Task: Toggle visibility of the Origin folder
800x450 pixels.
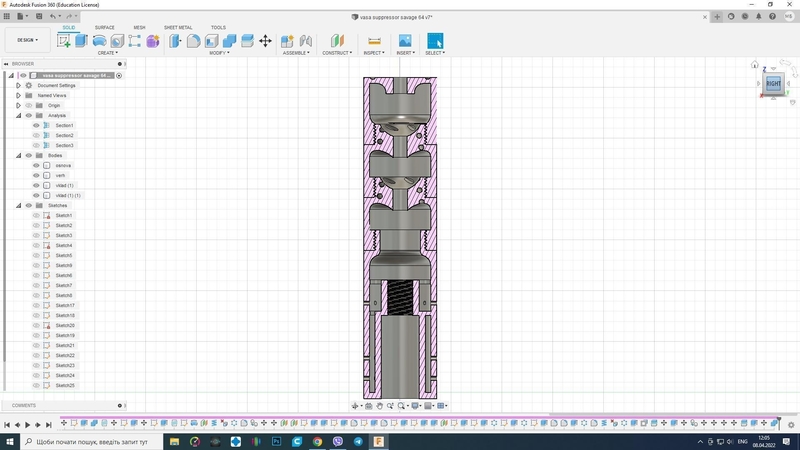Action: coord(28,105)
